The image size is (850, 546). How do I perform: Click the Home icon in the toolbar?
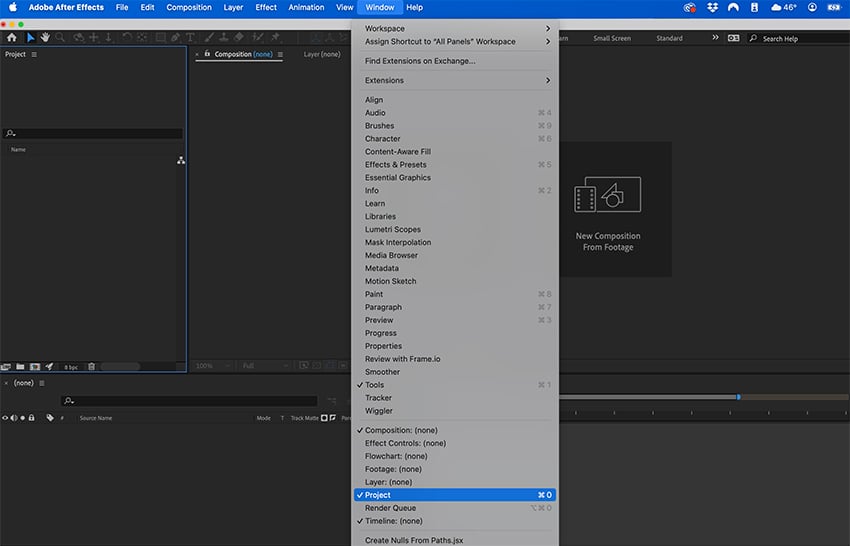point(11,37)
